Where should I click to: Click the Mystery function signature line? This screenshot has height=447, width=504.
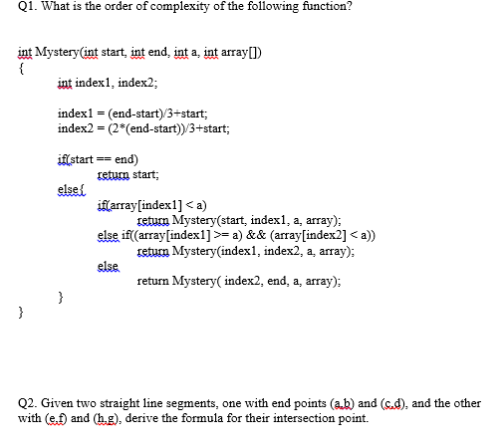[139, 53]
